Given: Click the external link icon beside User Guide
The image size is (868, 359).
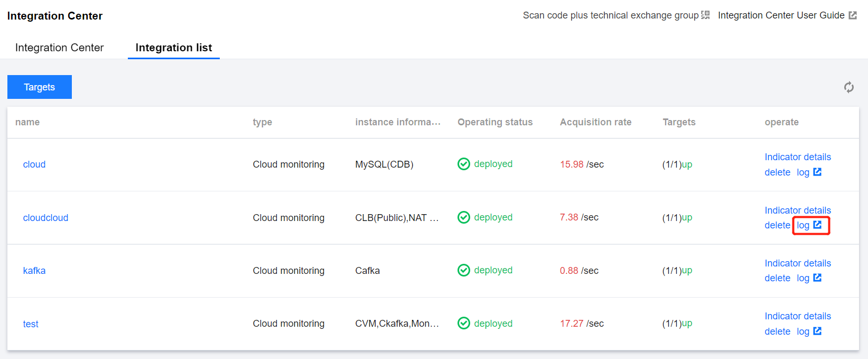Looking at the screenshot, I should coord(852,15).
